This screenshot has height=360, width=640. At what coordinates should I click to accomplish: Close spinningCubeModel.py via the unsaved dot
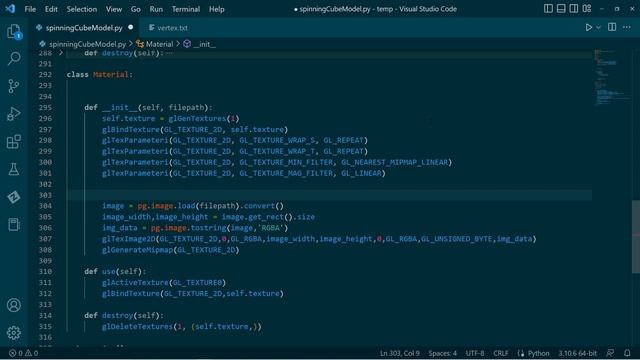click(131, 28)
